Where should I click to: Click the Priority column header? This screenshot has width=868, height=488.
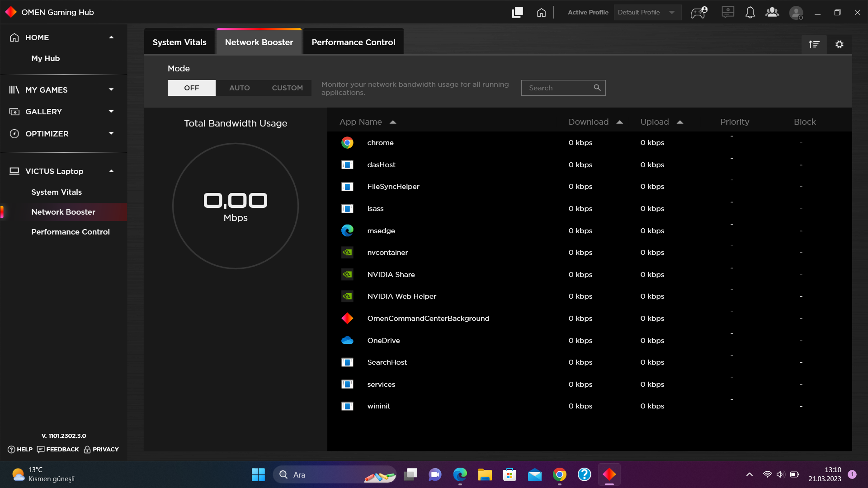click(x=735, y=122)
